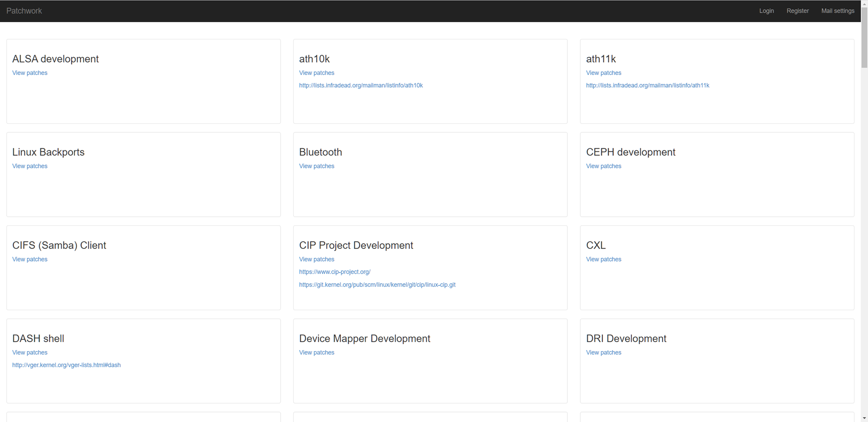The image size is (868, 422).
Task: View patches for DRI Development
Action: coord(603,353)
